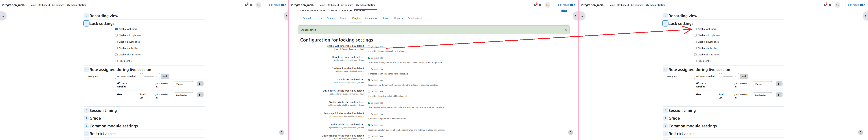This screenshot has height=140, width=868.
Task: Open Home link in left window
Action: 33,5
